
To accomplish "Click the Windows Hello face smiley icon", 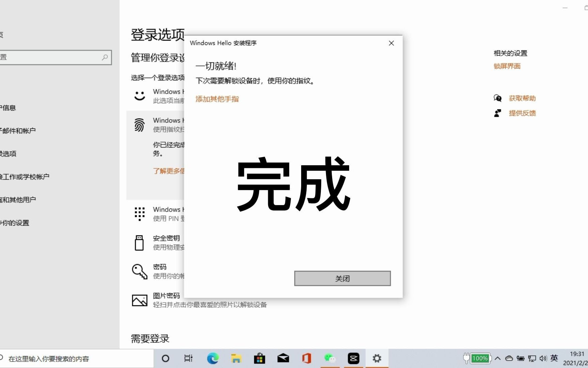I will point(139,96).
